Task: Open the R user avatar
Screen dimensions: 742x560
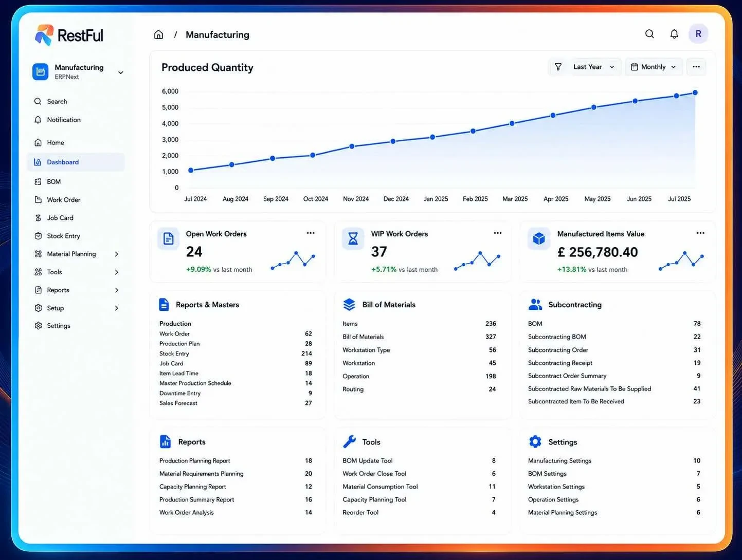Action: tap(698, 34)
